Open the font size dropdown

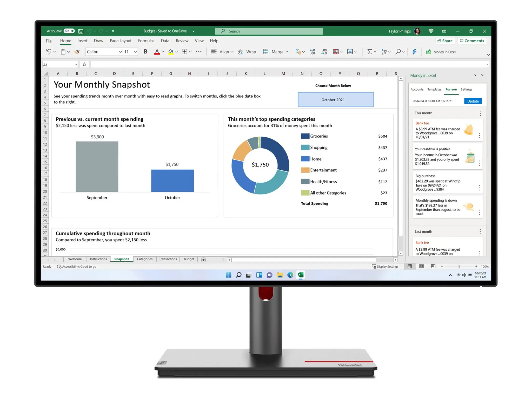(135, 52)
